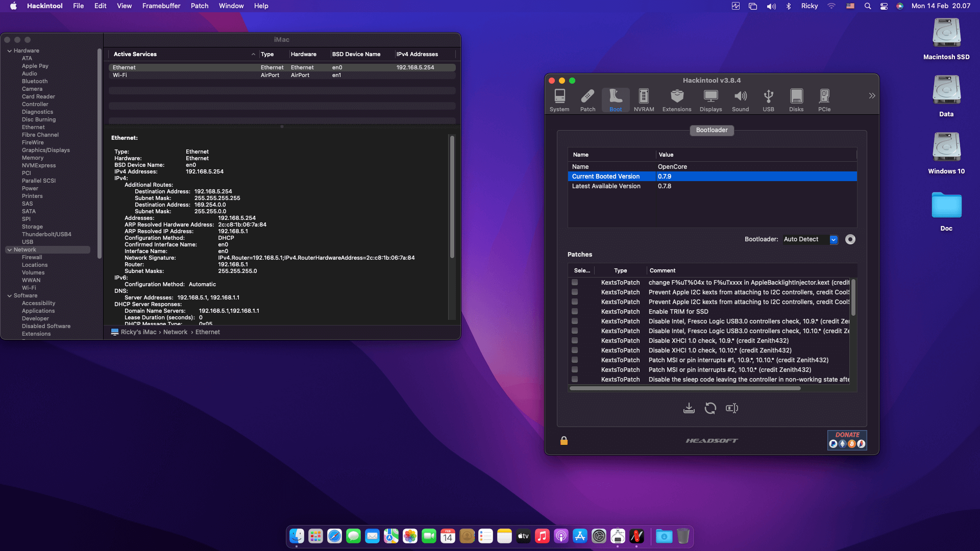Select Wi-Fi row in Active Services

coord(282,75)
